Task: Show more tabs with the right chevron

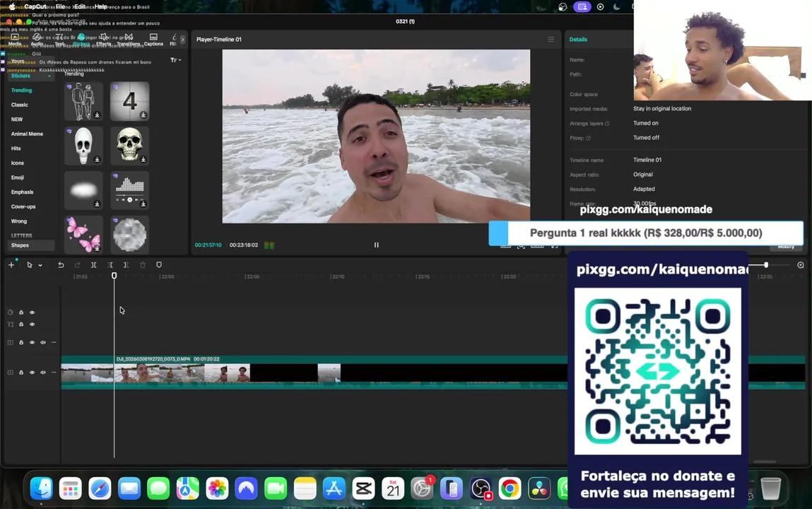Action: click(x=182, y=40)
